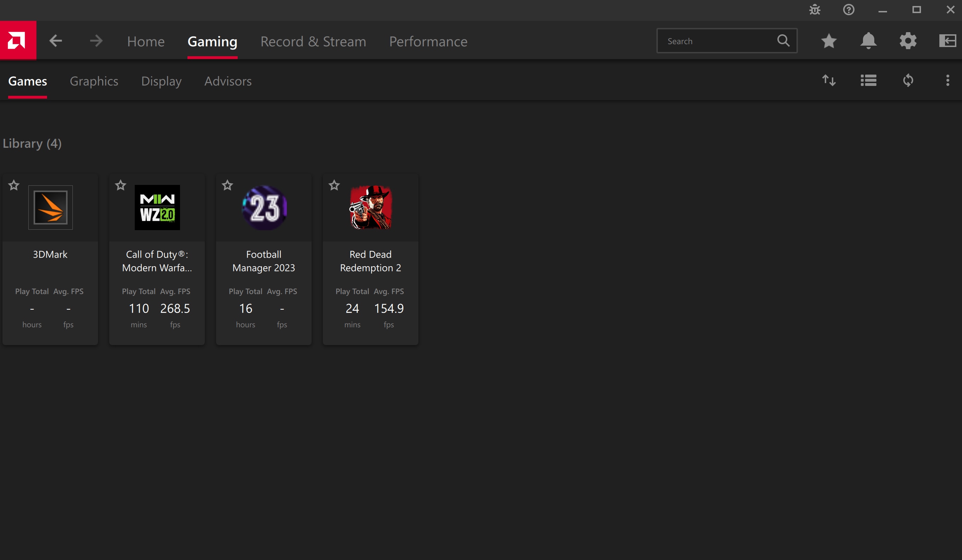This screenshot has width=962, height=560.
Task: Open the help question mark icon
Action: (848, 10)
